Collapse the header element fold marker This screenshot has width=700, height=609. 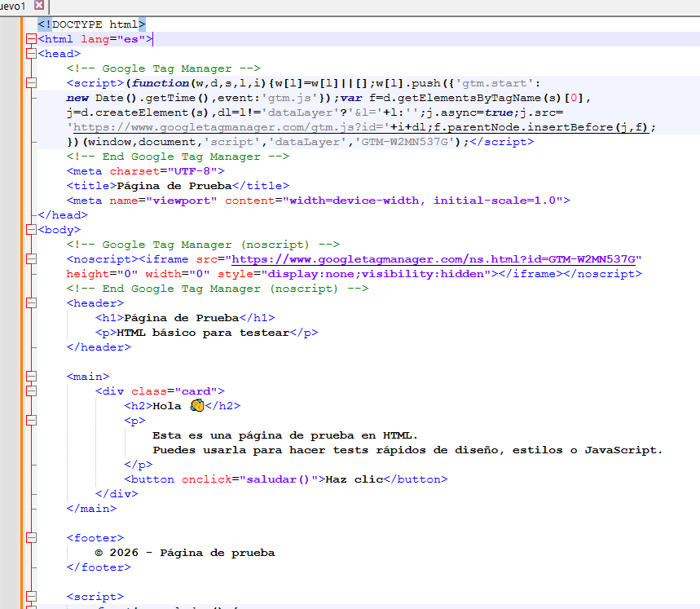[x=32, y=303]
